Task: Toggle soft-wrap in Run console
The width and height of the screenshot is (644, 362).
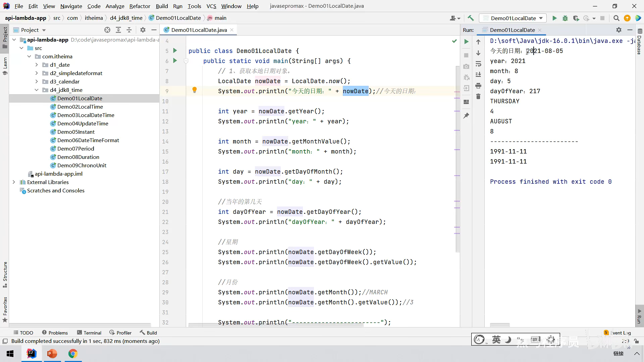Action: [478, 64]
